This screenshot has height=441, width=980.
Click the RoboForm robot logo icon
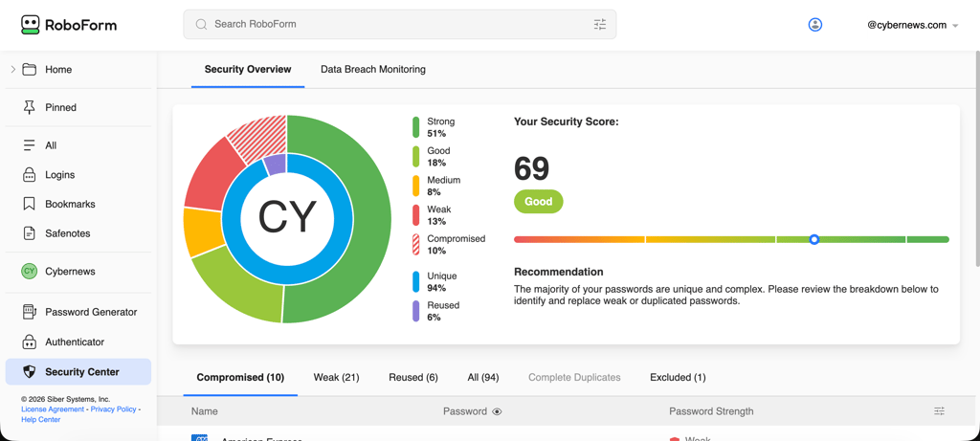click(x=30, y=25)
